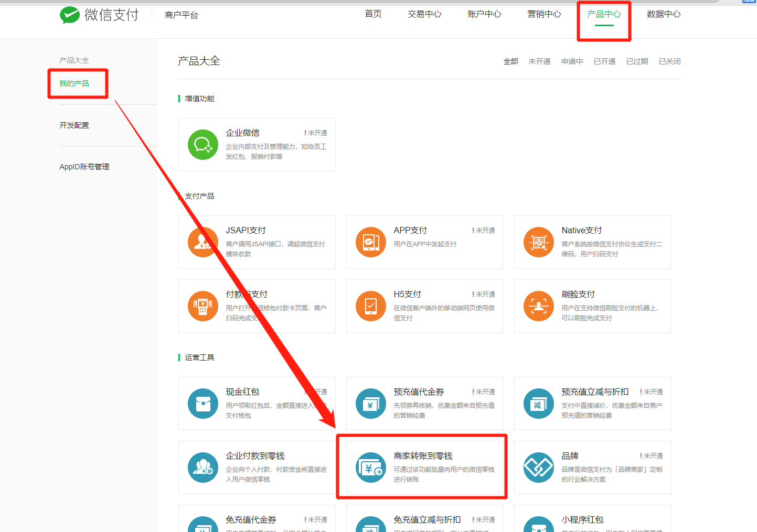Viewport: 757px width, 532px height.
Task: Click the 预充值代金券 coupon icon
Action: tap(371, 404)
